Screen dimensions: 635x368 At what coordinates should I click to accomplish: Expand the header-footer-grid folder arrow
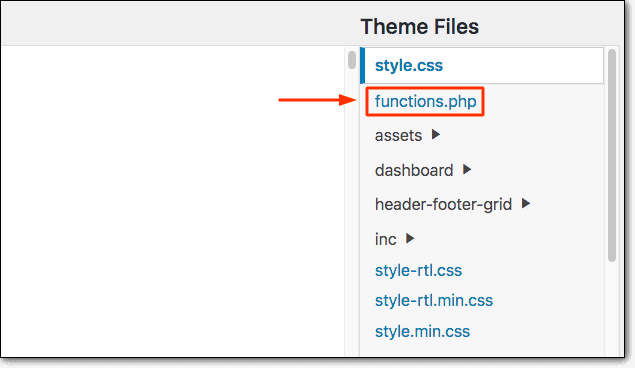526,203
